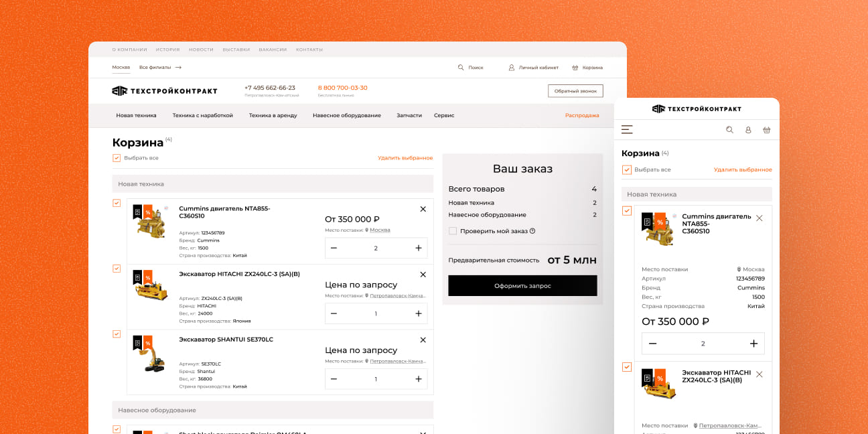
Task: Click the Cummins quantity field showing 2 (desktop)
Action: pos(376,248)
